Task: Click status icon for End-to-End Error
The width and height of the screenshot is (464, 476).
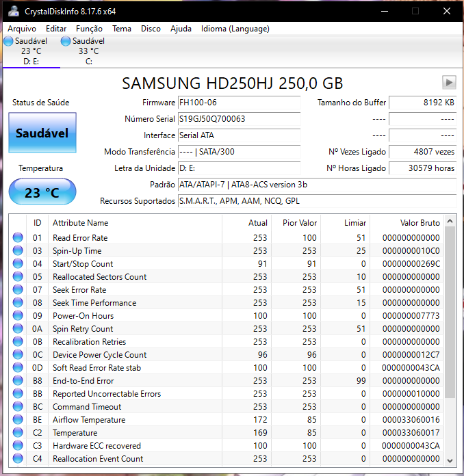Action: pos(18,380)
